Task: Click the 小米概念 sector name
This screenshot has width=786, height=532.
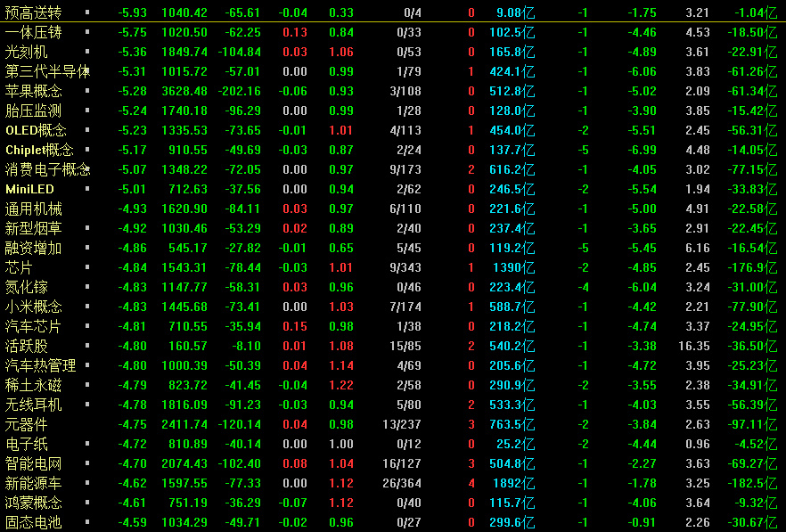Action: pos(34,307)
